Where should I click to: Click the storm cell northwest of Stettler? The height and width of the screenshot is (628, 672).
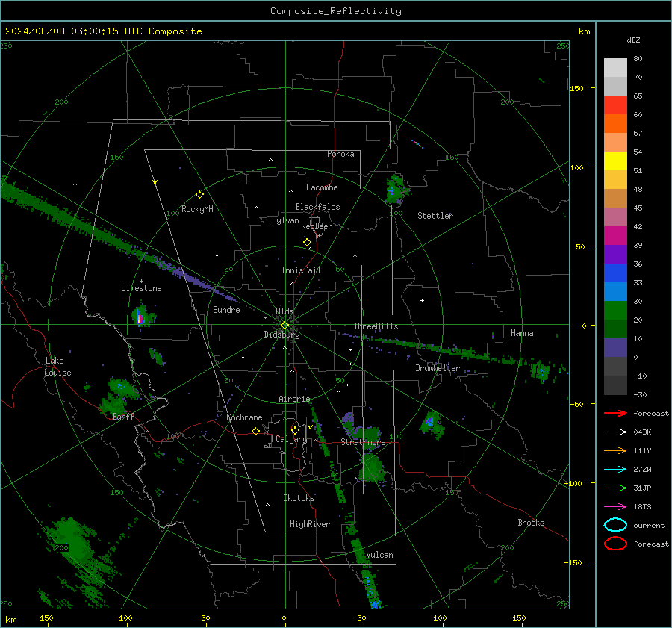point(397,189)
